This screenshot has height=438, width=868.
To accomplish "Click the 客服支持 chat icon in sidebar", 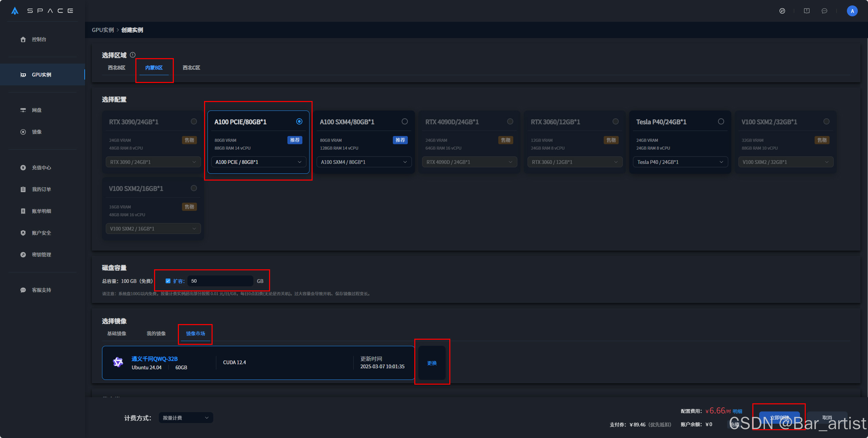I will click(x=23, y=290).
